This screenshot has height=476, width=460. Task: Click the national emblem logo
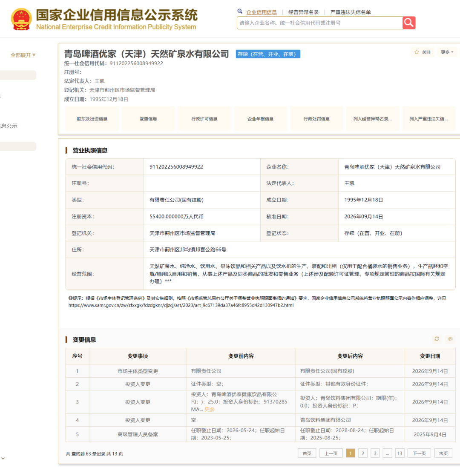point(21,20)
